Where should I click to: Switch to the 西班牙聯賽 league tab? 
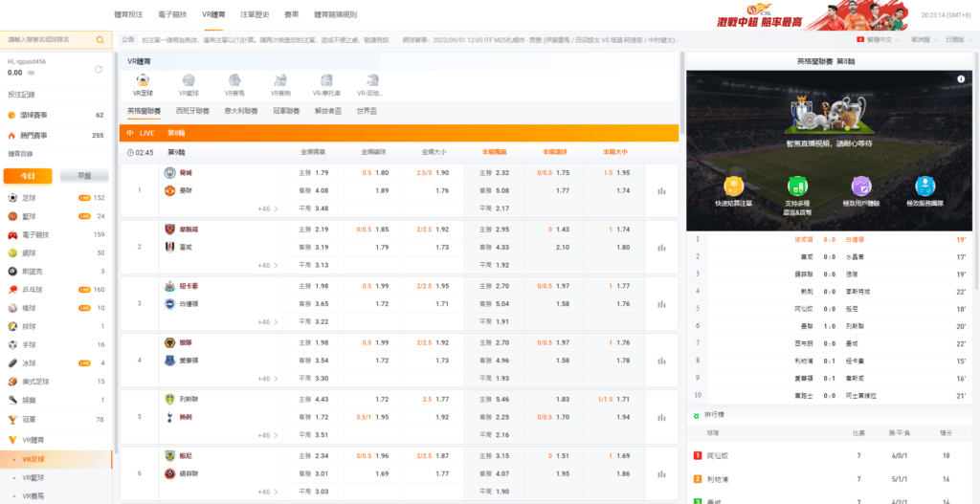pyautogui.click(x=192, y=111)
